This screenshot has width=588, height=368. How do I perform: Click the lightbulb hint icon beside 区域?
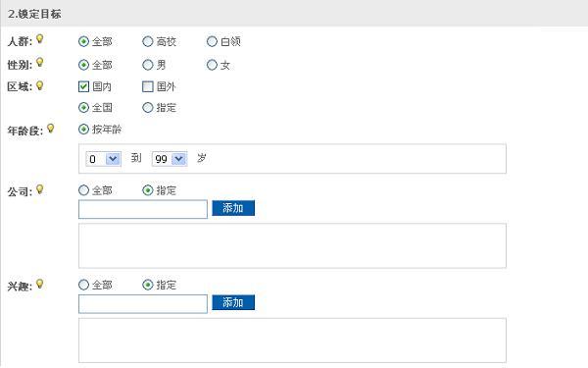39,85
